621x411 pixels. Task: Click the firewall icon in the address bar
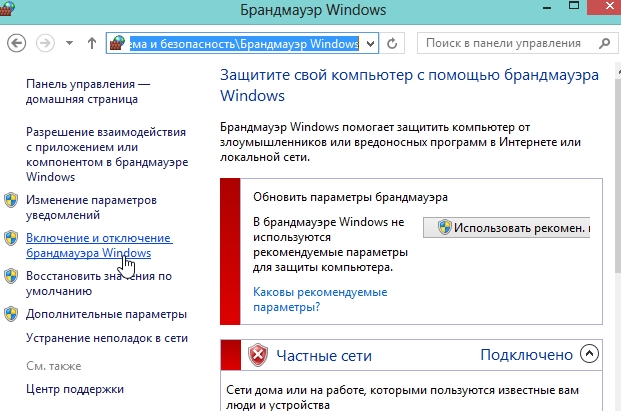tap(117, 43)
